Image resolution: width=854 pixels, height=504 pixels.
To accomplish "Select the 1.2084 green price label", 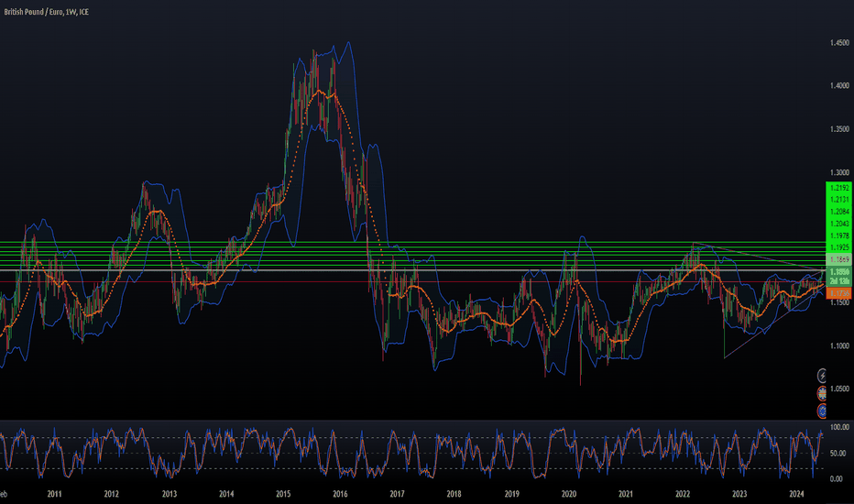I will point(838,212).
